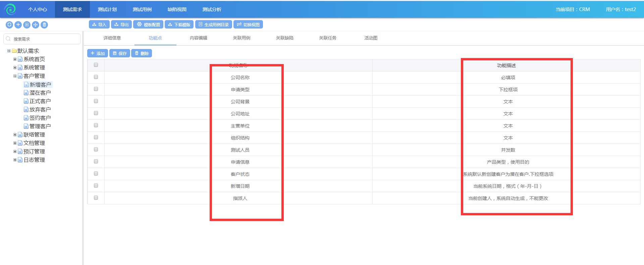
Task: Click the refresh icon above the requirement tree
Action: pos(9,24)
